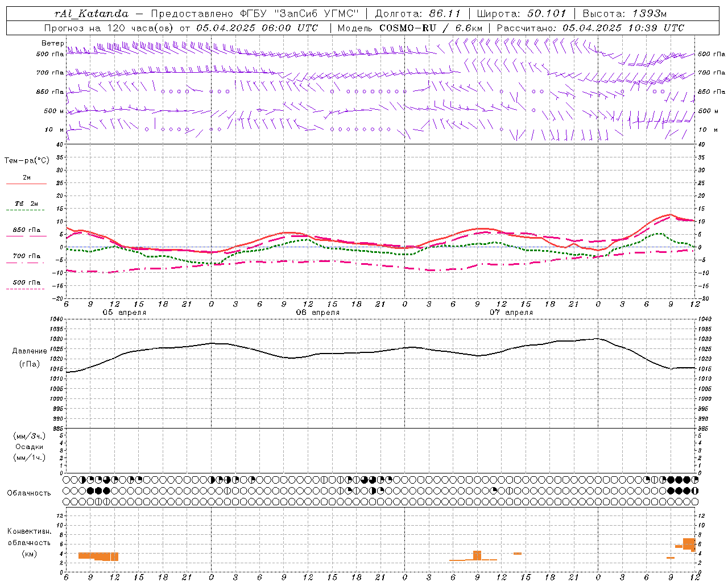Click the (мм/1ч.) unit label
728x582 pixels.
(x=30, y=458)
